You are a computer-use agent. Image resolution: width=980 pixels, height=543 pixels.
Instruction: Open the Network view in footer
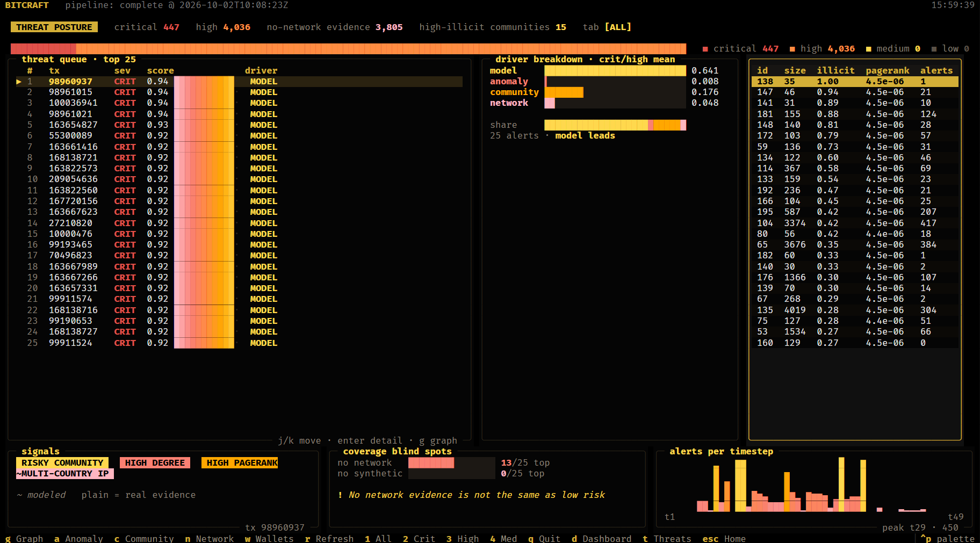(x=210, y=538)
